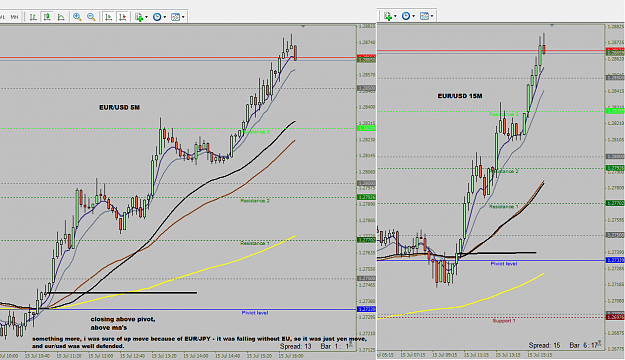Click the dark red Support 1 price tag
The image size is (625, 360).
[615, 317]
